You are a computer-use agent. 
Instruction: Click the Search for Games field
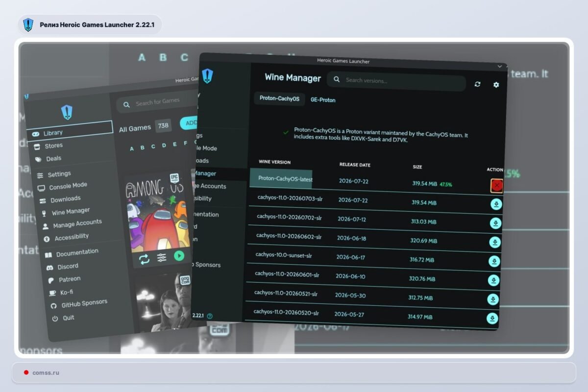coord(157,102)
